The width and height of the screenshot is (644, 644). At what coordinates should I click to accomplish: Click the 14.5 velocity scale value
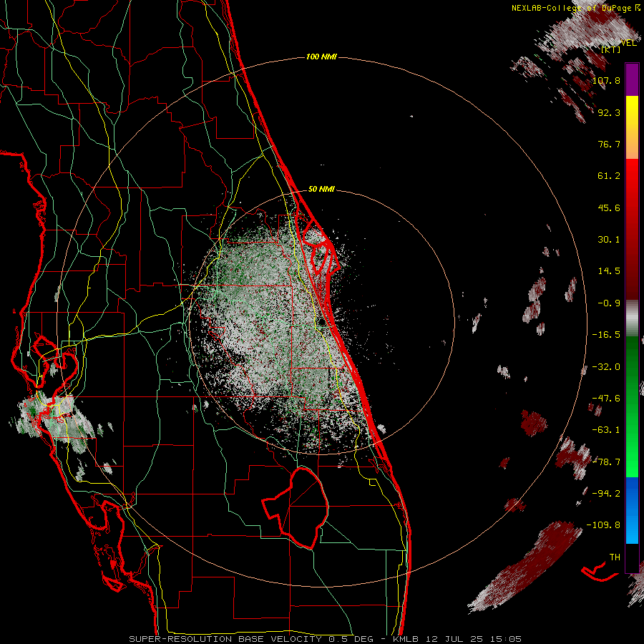[x=609, y=271]
